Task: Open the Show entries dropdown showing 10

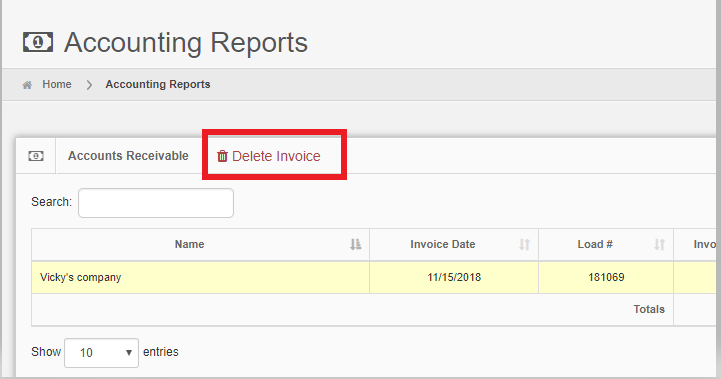Action: coord(102,353)
